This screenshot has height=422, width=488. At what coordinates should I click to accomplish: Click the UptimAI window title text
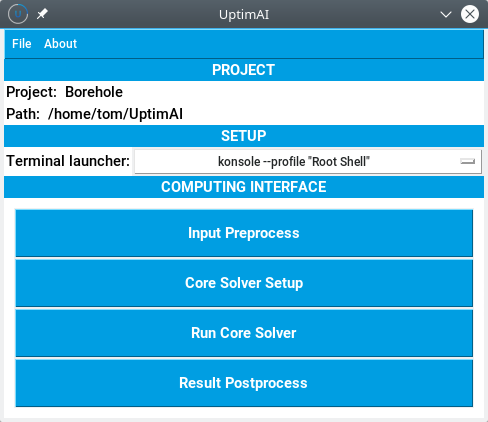244,15
